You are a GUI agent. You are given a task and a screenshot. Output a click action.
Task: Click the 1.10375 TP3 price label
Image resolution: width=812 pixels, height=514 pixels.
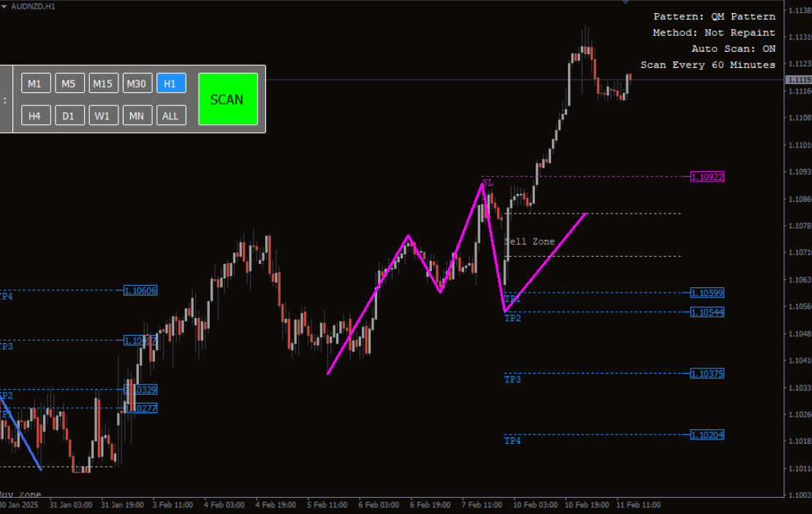point(707,374)
